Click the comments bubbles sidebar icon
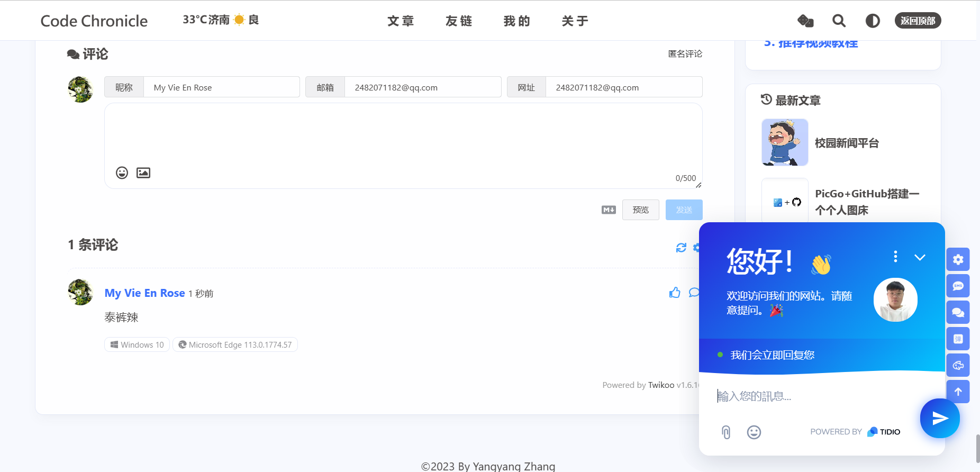 click(958, 312)
